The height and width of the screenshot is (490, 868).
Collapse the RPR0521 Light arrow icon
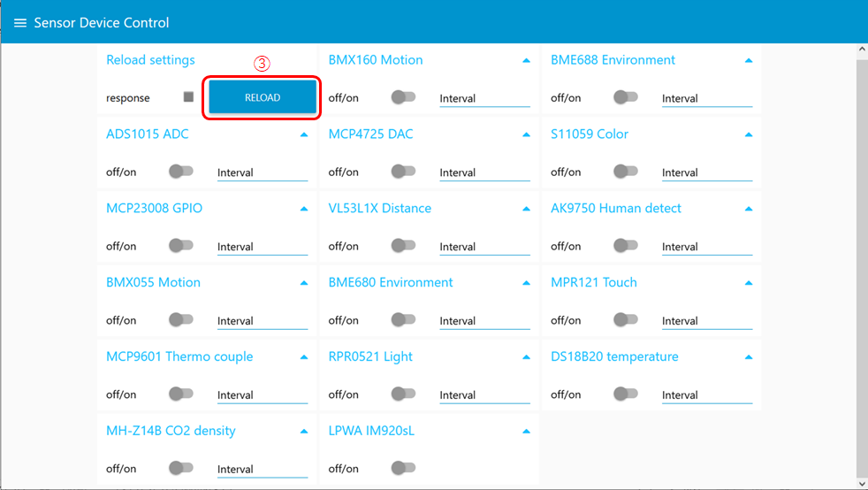click(x=526, y=357)
